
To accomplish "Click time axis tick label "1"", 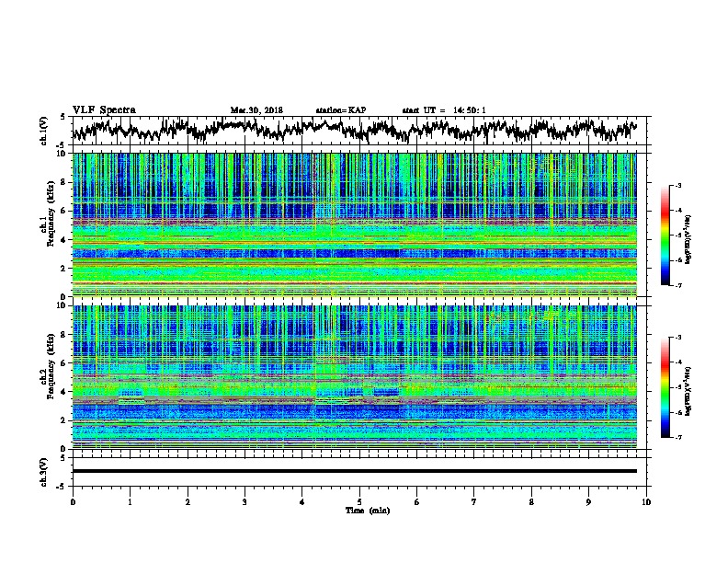I will pyautogui.click(x=130, y=502).
